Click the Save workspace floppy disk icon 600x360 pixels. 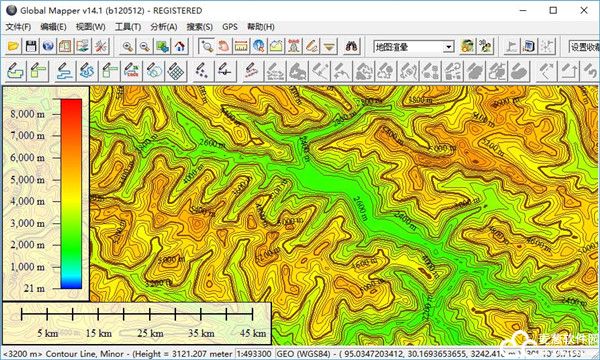click(31, 47)
